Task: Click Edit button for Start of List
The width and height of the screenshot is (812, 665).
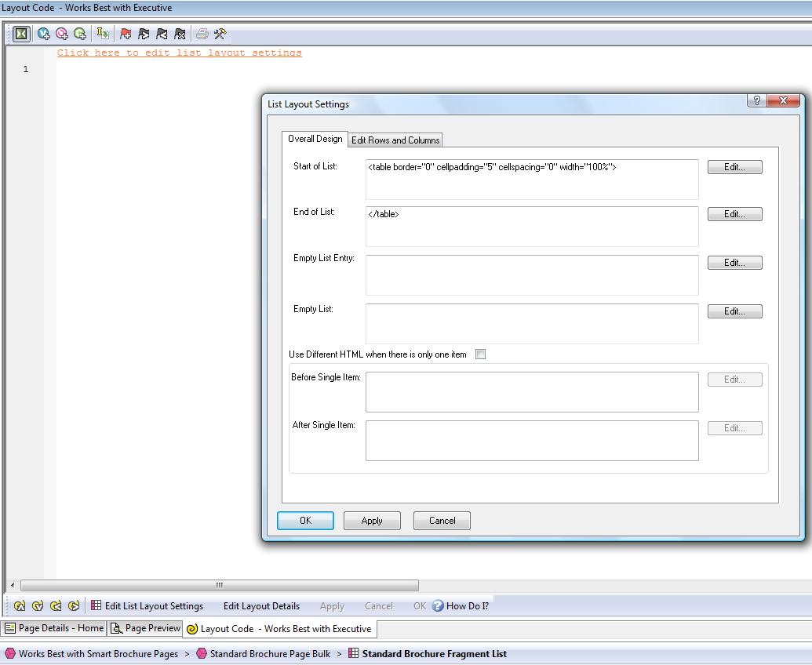Action: (734, 167)
